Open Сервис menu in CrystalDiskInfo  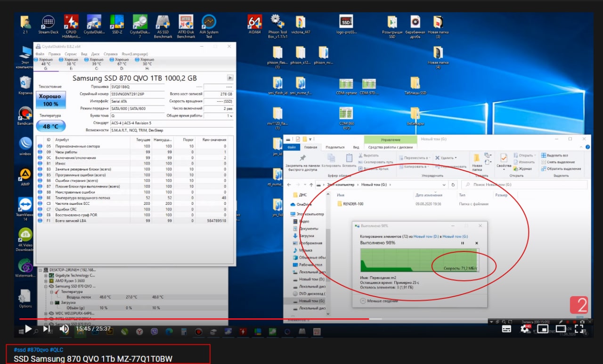pos(71,54)
